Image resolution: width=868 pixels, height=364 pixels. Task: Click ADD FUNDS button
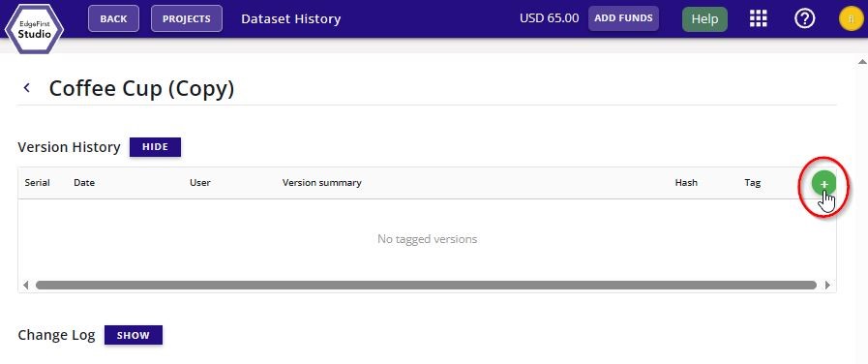(x=623, y=18)
